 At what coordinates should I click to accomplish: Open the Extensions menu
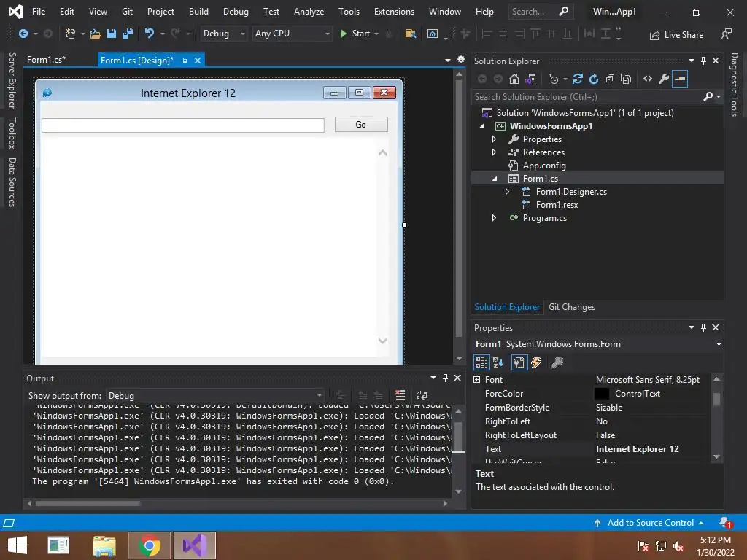394,12
